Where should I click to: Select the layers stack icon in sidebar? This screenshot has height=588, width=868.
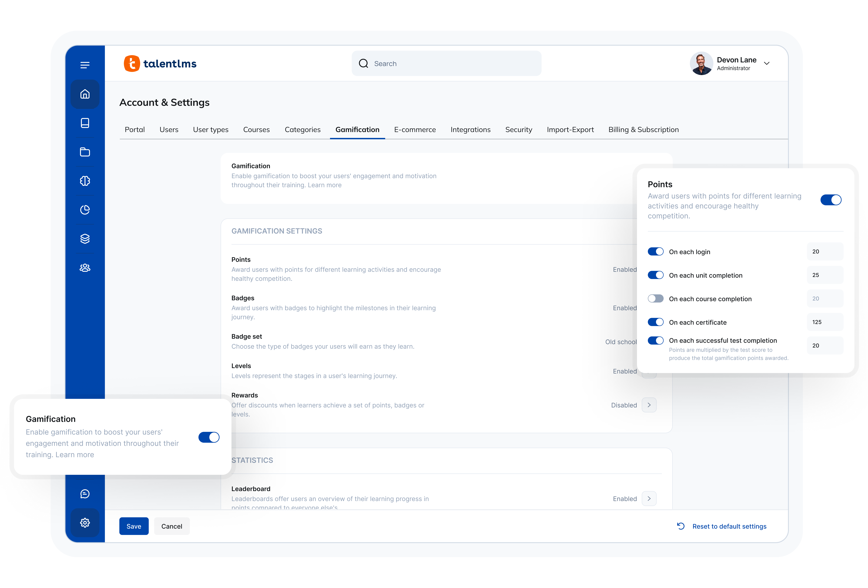(85, 239)
